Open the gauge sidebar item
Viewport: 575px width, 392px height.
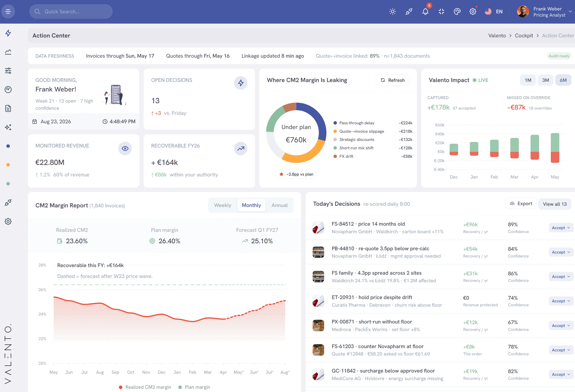(x=8, y=90)
